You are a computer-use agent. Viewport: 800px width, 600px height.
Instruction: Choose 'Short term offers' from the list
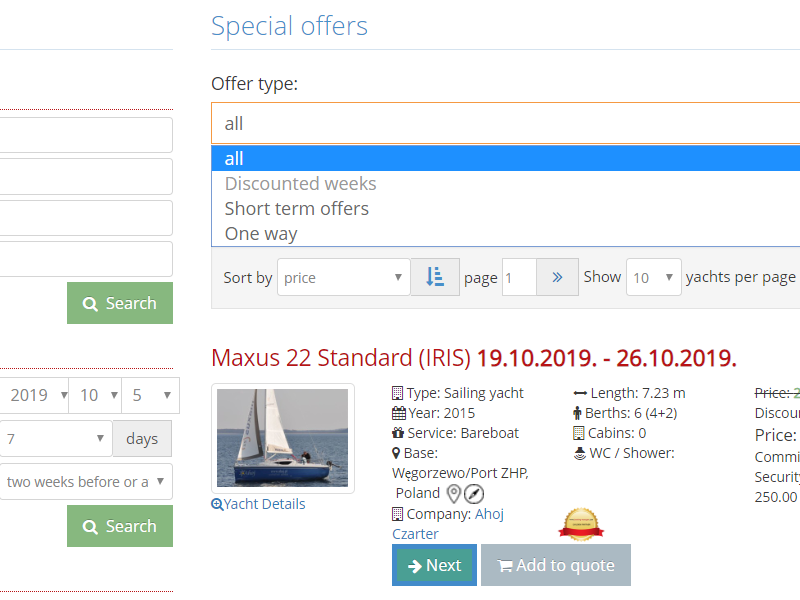tap(296, 209)
